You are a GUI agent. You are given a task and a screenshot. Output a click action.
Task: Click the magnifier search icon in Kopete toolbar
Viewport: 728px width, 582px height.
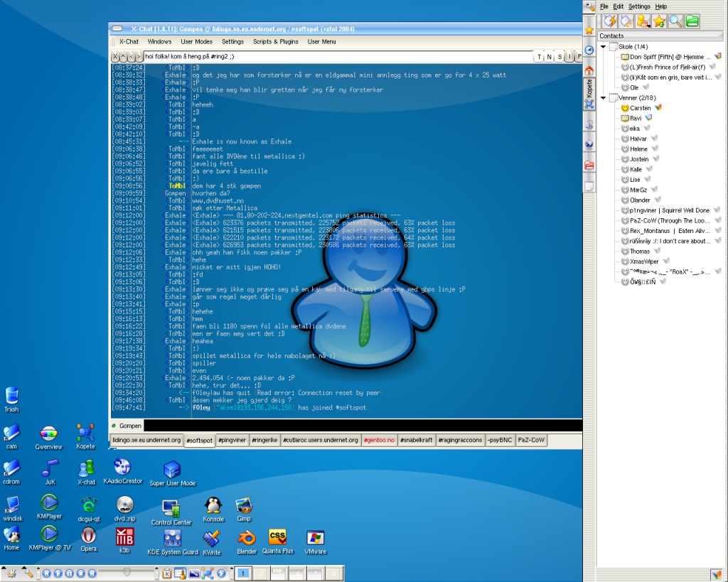click(x=675, y=21)
